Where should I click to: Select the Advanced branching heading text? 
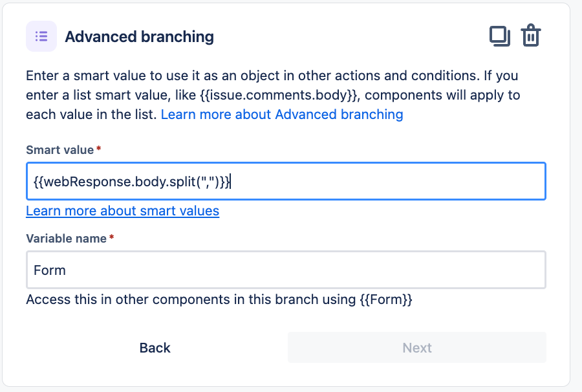[x=139, y=37]
